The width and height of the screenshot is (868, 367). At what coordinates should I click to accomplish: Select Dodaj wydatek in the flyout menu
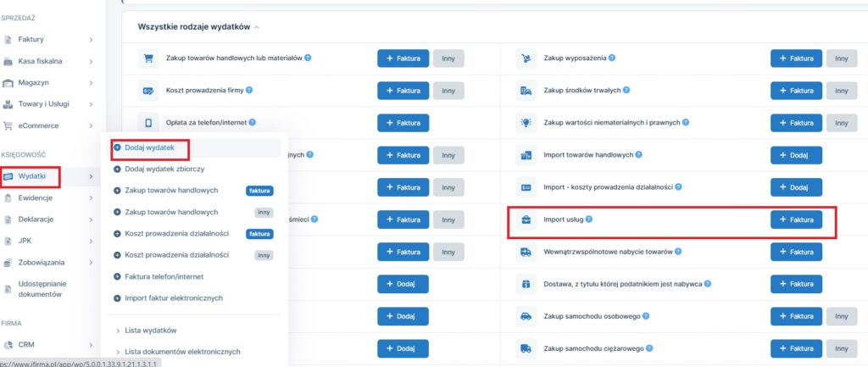[149, 147]
